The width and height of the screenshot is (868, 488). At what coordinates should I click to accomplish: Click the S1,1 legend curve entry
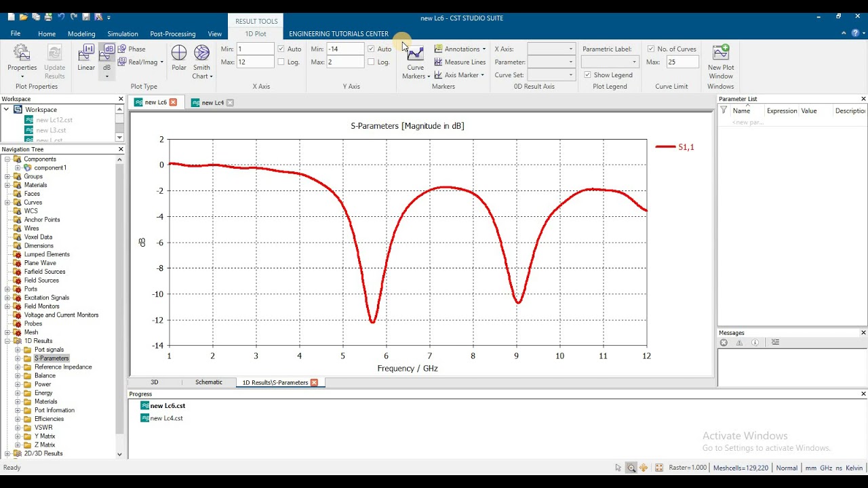click(x=675, y=147)
